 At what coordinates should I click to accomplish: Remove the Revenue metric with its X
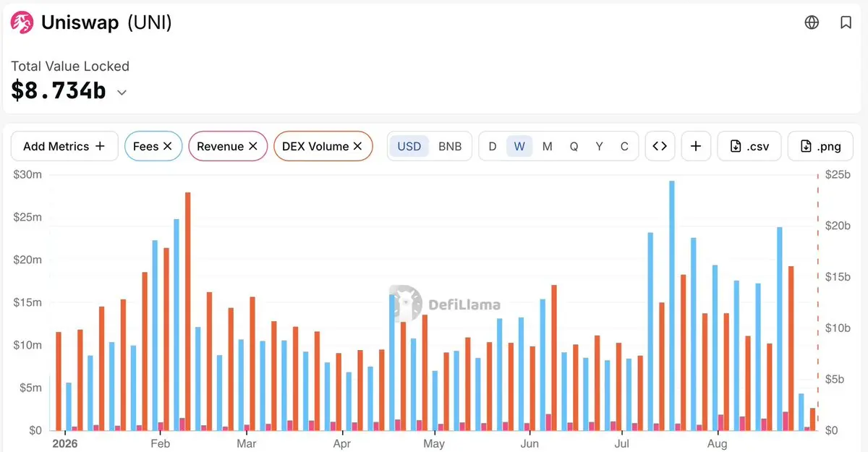[253, 146]
